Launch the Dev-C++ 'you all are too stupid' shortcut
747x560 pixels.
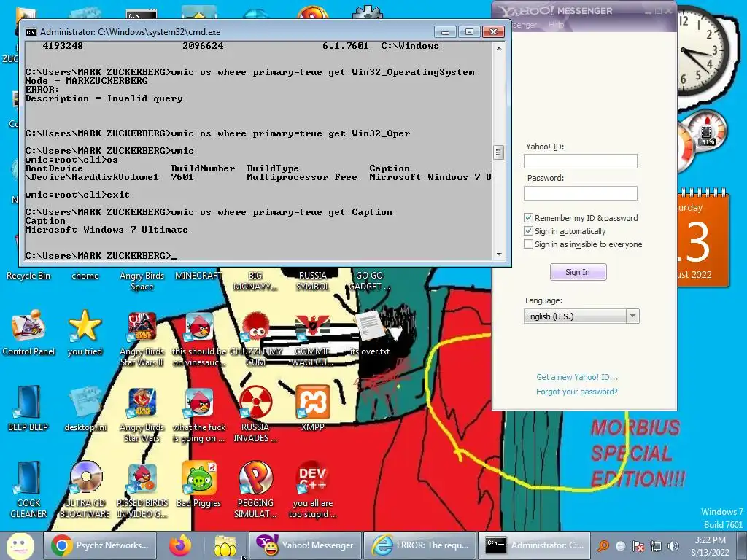coord(312,488)
